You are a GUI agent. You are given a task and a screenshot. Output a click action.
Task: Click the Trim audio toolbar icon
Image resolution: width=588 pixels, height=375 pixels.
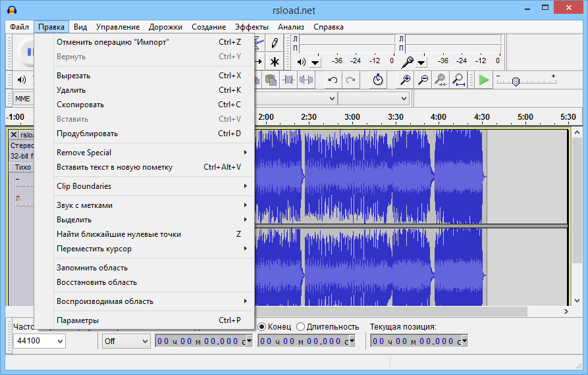click(x=288, y=80)
